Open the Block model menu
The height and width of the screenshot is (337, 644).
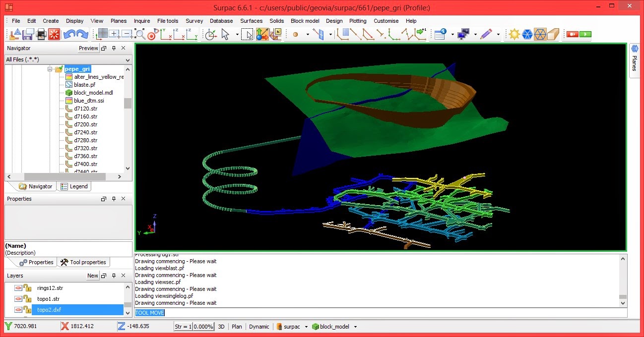305,21
